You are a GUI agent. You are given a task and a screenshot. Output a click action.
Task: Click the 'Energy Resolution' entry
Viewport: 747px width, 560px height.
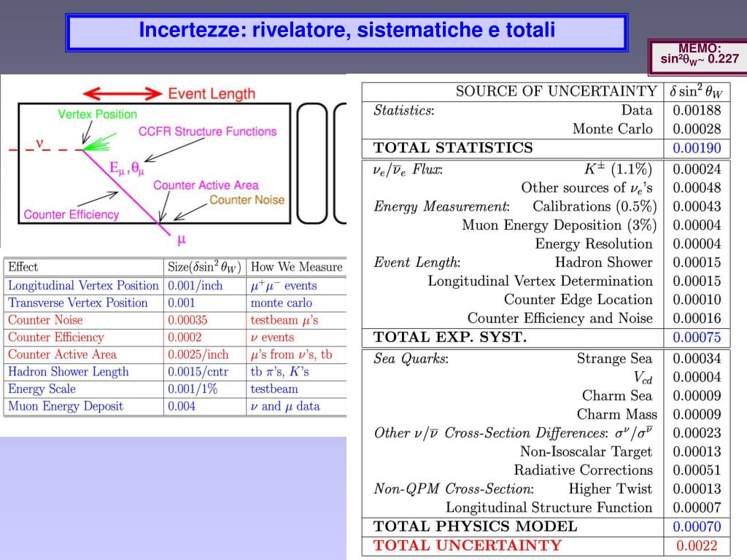click(594, 244)
